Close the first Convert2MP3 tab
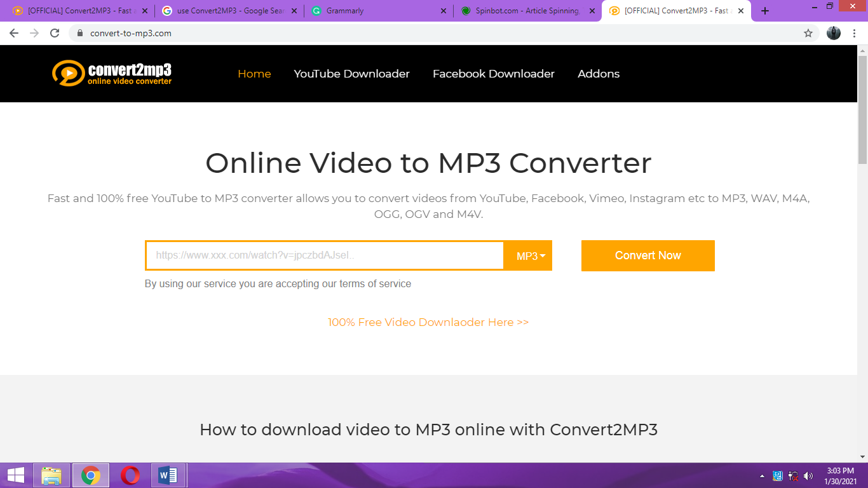 point(144,11)
